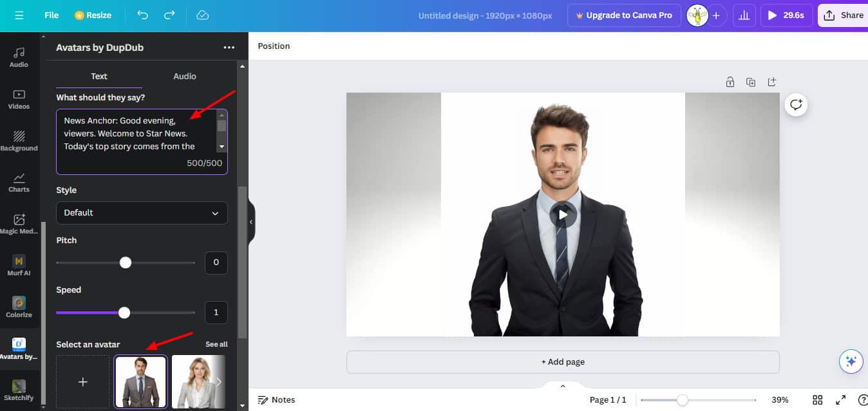Switch to the Text tab
Screen dimensions: 868x411
pyautogui.click(x=99, y=76)
